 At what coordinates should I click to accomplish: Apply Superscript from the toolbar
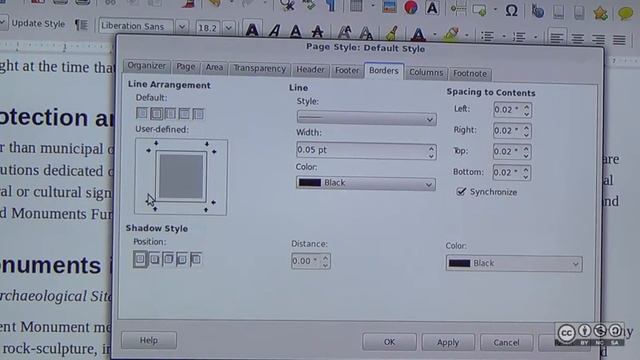click(344, 32)
